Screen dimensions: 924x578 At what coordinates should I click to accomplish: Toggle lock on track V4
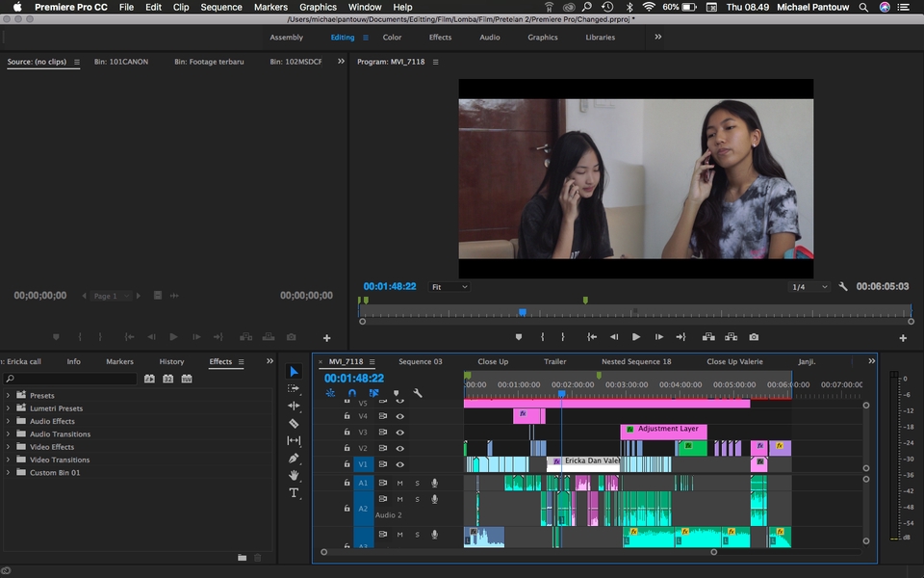(x=346, y=416)
